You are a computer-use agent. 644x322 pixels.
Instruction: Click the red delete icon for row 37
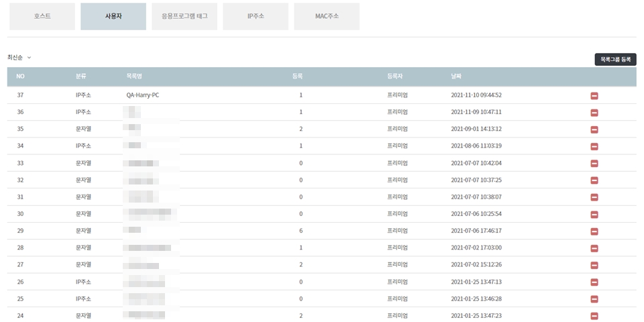point(594,96)
